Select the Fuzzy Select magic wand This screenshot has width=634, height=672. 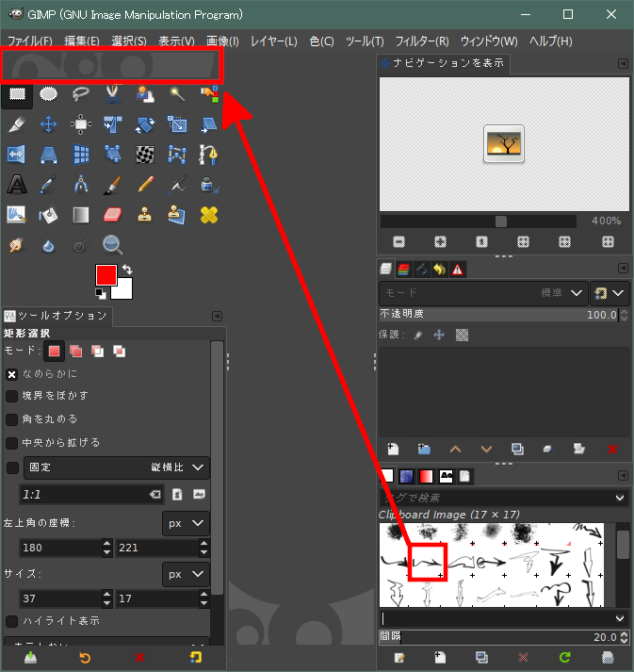coord(177,93)
